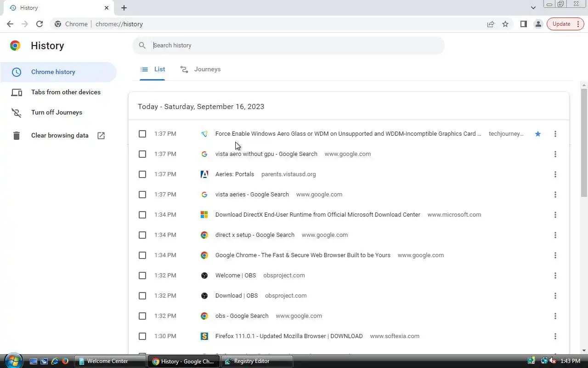Click the OBS favicon on Welcome | OBS entry
Image resolution: width=588 pixels, height=368 pixels.
(x=204, y=276)
